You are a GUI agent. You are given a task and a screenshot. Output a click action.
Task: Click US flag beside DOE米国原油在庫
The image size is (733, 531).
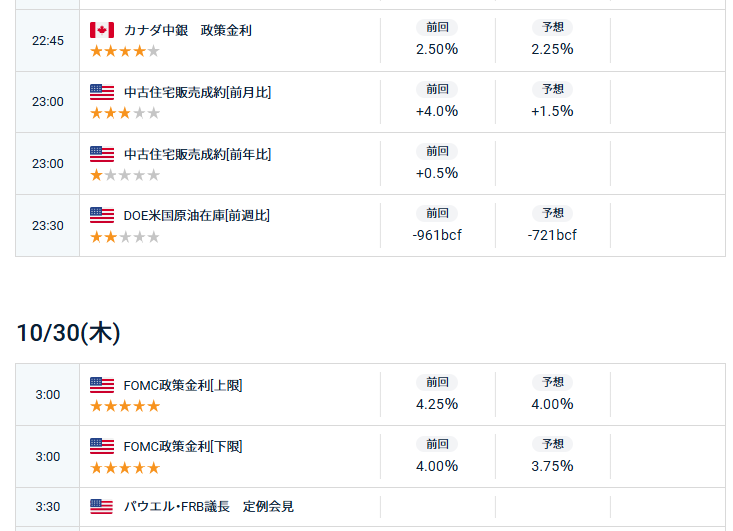101,215
